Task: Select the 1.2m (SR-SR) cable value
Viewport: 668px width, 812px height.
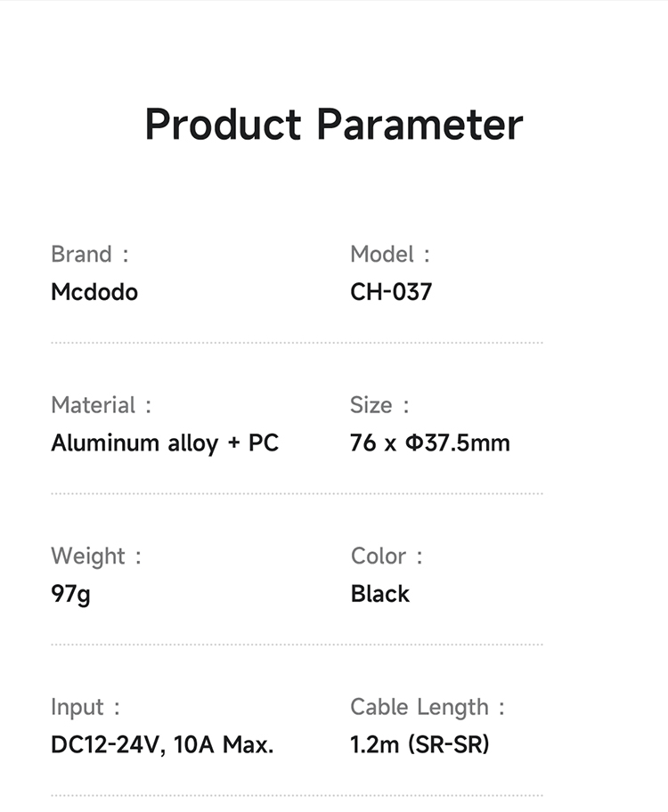Action: click(x=420, y=744)
